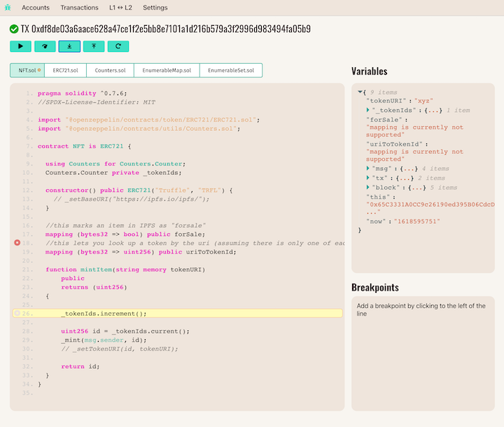This screenshot has width=504, height=427.
Task: Click the ERC721.sol import statement line 4
Action: pyautogui.click(x=149, y=120)
